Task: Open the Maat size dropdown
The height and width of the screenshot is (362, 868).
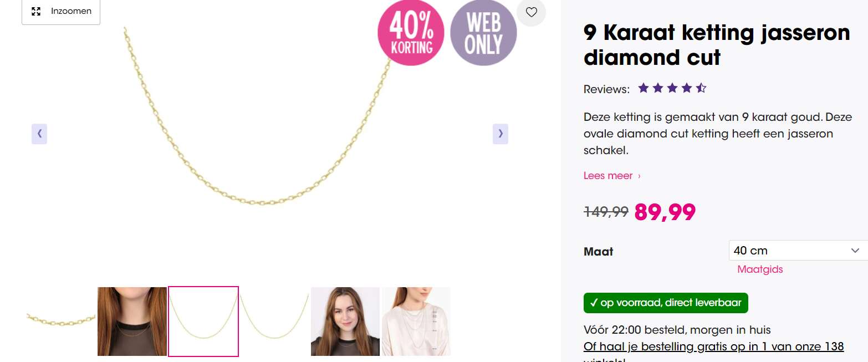Action: point(798,251)
